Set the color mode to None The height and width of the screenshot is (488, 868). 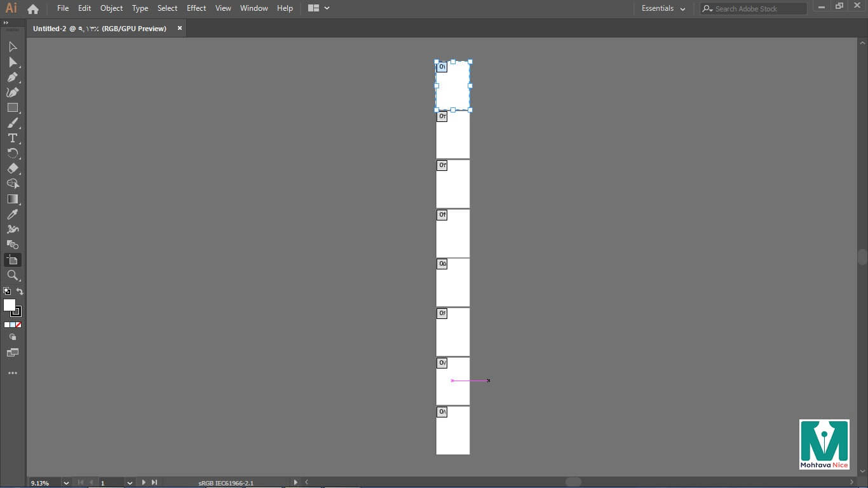(x=18, y=325)
